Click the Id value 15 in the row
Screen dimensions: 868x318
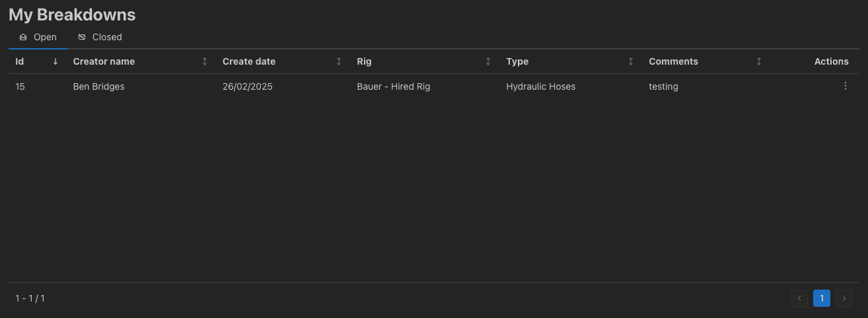(20, 86)
